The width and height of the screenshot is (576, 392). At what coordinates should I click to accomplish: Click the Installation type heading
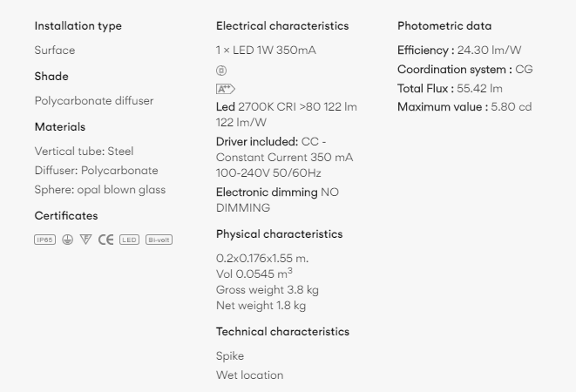[x=78, y=26]
